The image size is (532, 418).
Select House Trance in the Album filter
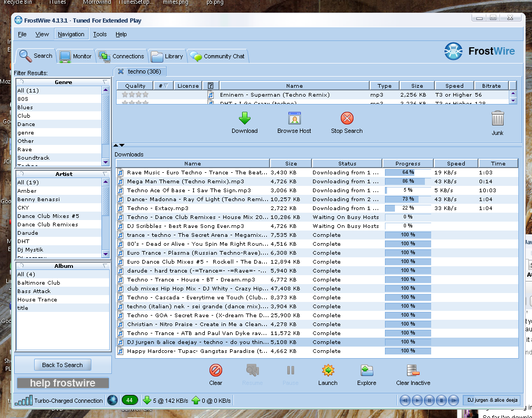pyautogui.click(x=63, y=300)
